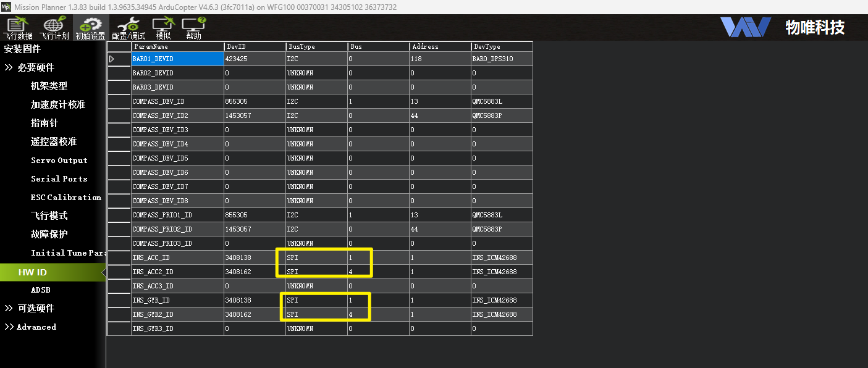
Task: Expand the 必要硬件 mandatory hardware section
Action: click(x=30, y=67)
